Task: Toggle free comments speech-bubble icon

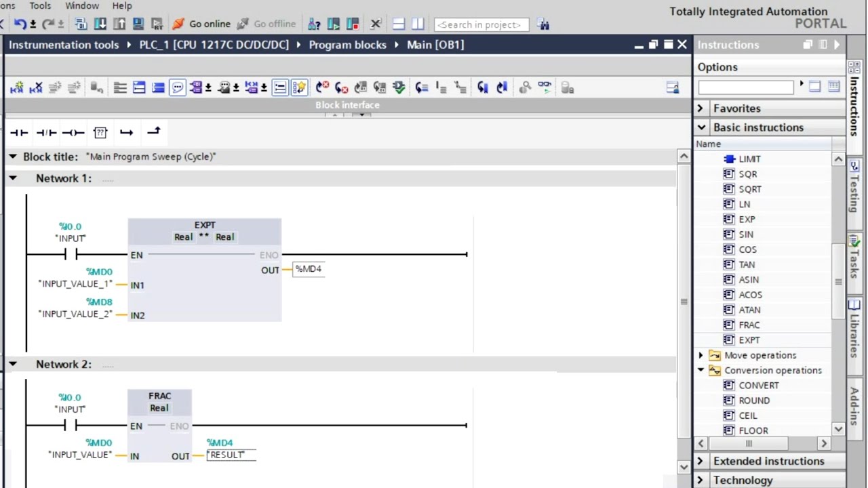Action: coord(178,87)
